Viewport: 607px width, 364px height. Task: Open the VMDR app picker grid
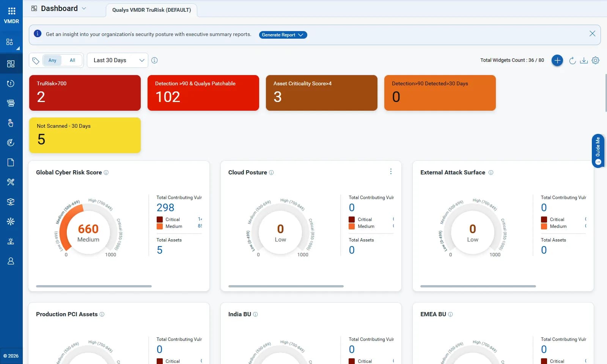pos(11,11)
